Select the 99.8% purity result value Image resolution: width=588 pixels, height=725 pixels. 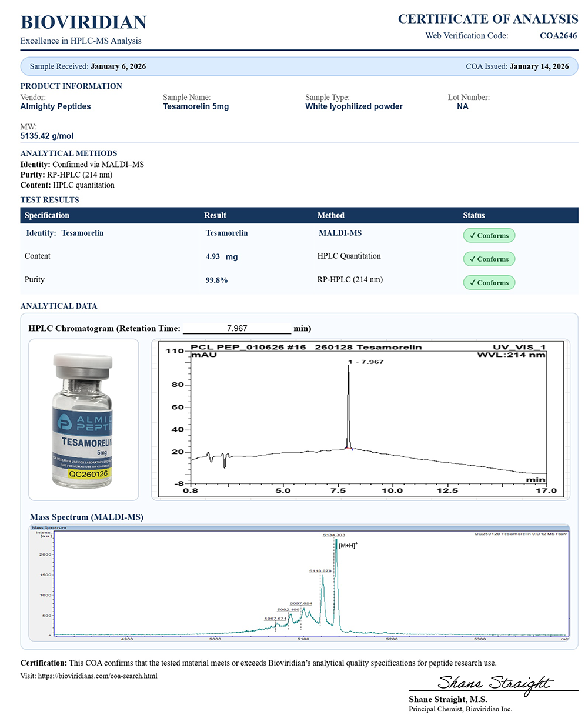216,280
